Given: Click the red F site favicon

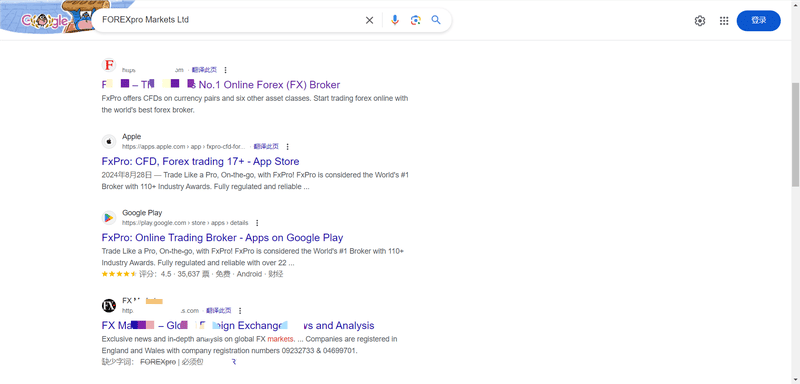Looking at the screenshot, I should [109, 65].
